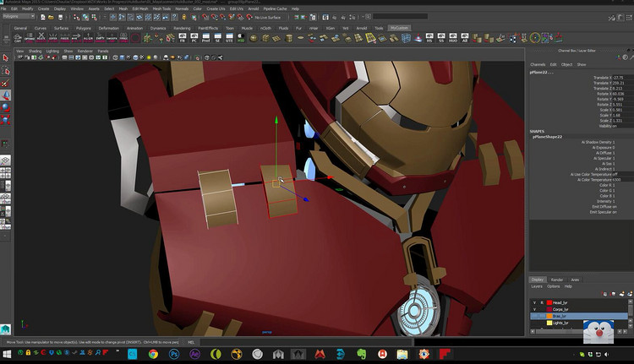Toggle use all lights yellow bulb icon
Image resolution: width=634 pixels, height=364 pixels.
click(x=149, y=57)
